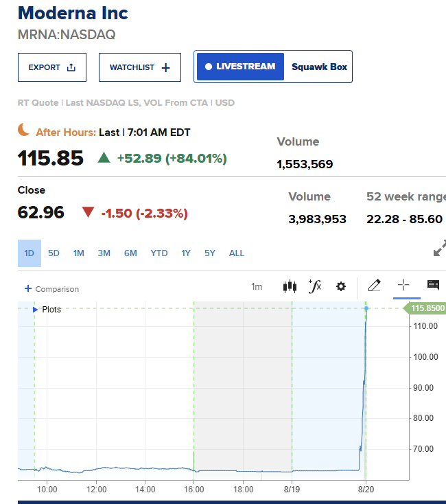446x504 pixels.
Task: Click the after-hours price 115.85
Action: tap(50, 158)
